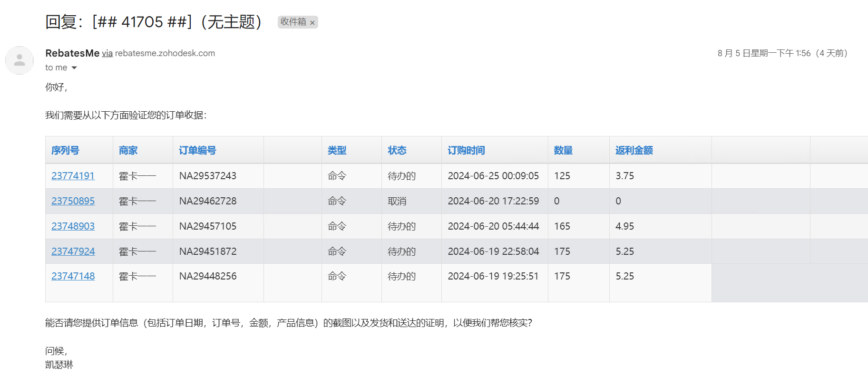Click the RebatesMe sender name
The height and width of the screenshot is (386, 868).
[72, 53]
